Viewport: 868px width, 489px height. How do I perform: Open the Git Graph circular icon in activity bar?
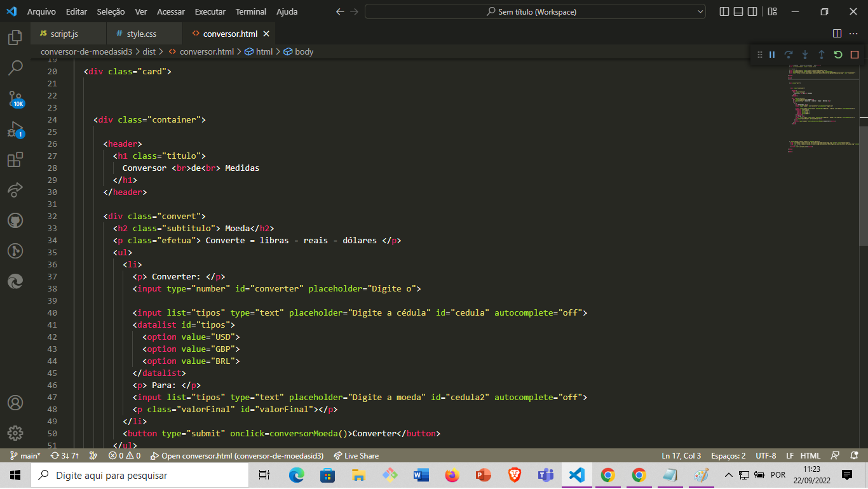pos(15,251)
